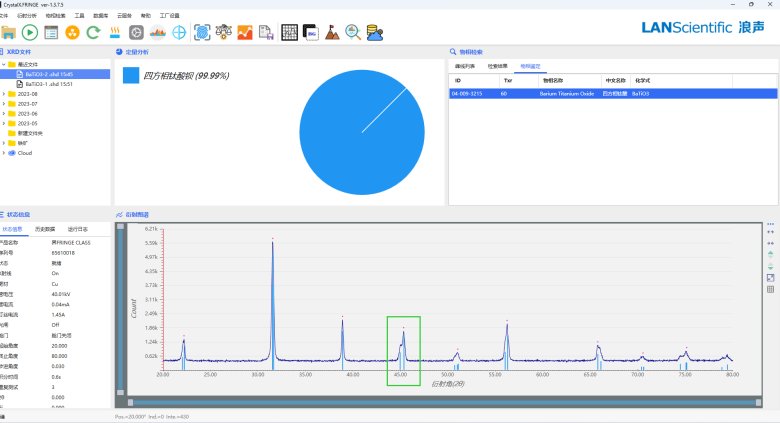
Task: Switch to the 检索结果 tab
Action: click(496, 66)
